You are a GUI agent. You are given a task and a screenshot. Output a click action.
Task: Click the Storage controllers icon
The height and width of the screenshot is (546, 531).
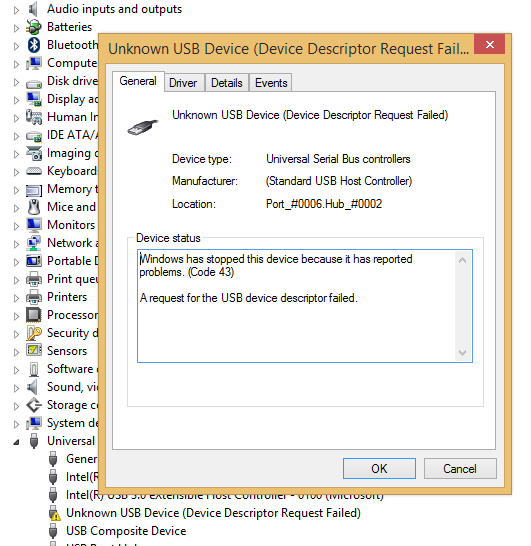(x=34, y=405)
